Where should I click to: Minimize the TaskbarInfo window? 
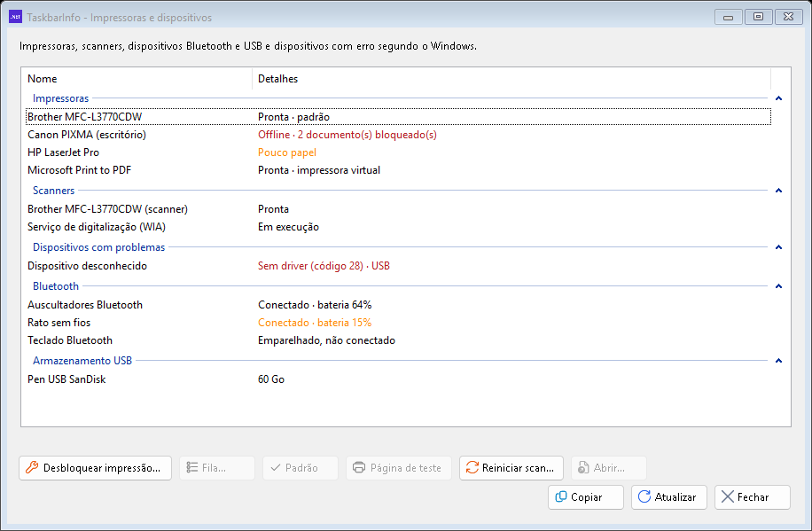pos(728,17)
